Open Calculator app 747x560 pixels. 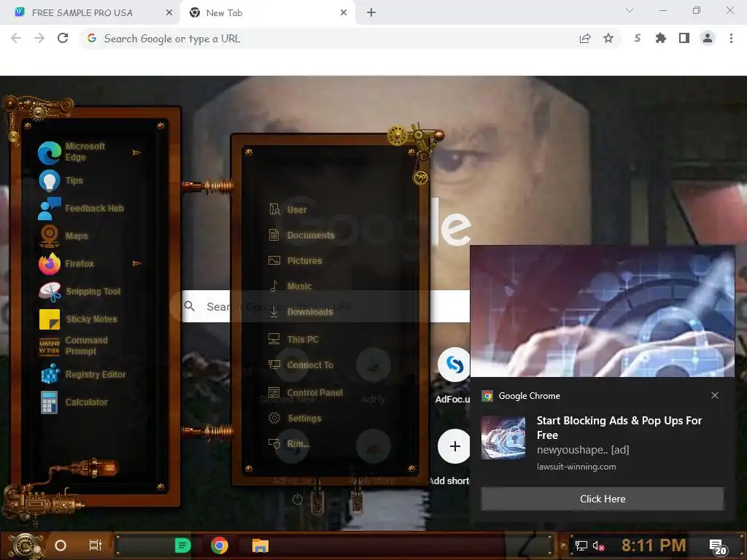[x=74, y=402]
